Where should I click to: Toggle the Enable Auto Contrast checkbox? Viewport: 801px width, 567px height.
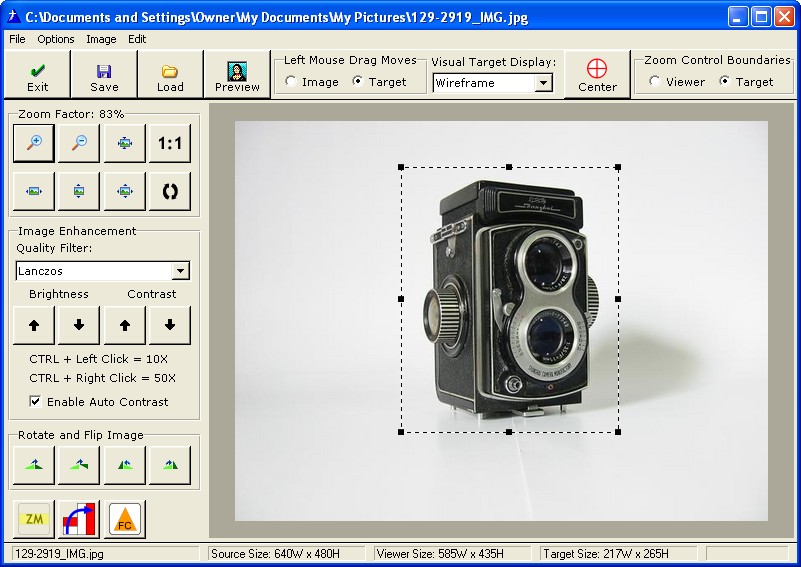35,401
